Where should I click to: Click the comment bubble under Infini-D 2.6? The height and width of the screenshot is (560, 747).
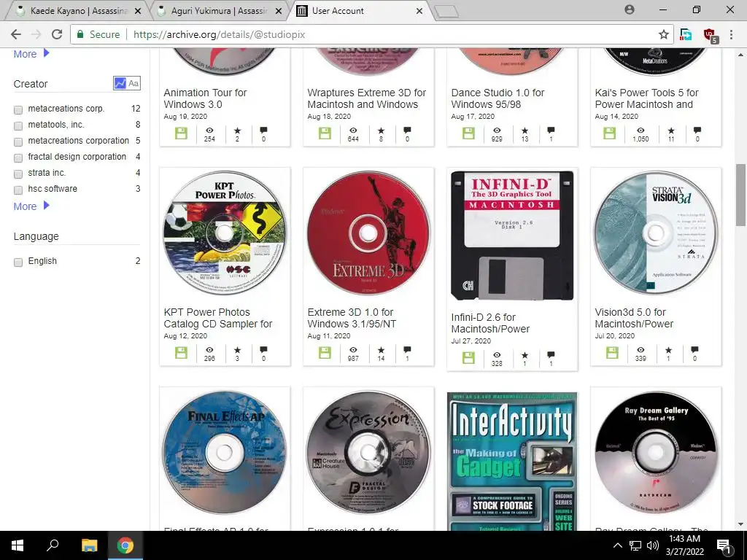pos(551,355)
